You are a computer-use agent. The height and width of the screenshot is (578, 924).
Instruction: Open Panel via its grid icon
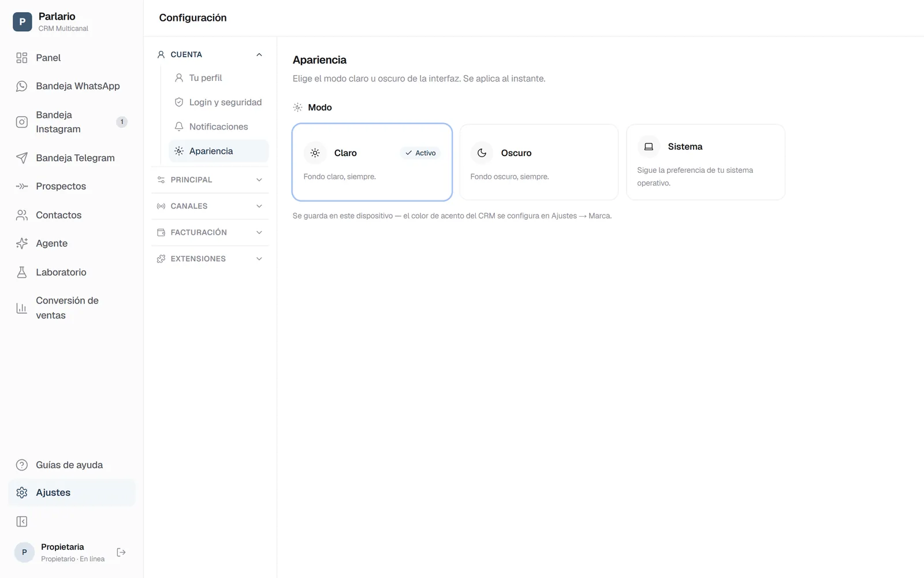(22, 58)
